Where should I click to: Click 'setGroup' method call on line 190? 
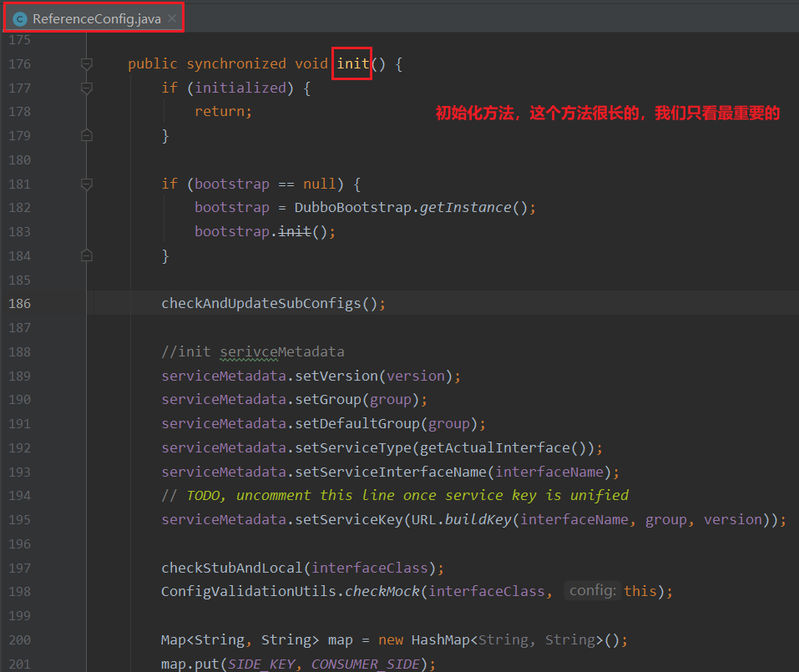click(x=328, y=399)
